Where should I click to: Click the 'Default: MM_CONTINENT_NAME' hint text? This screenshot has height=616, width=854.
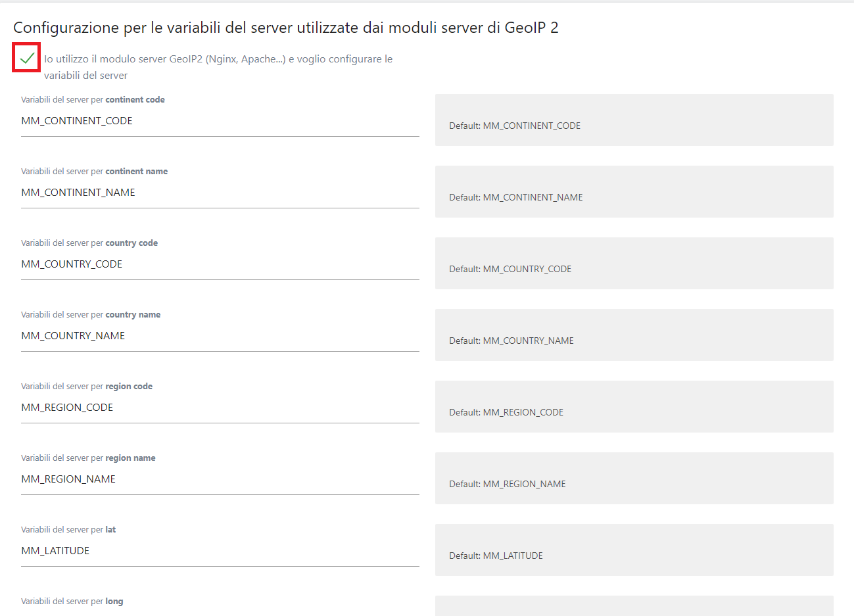515,197
